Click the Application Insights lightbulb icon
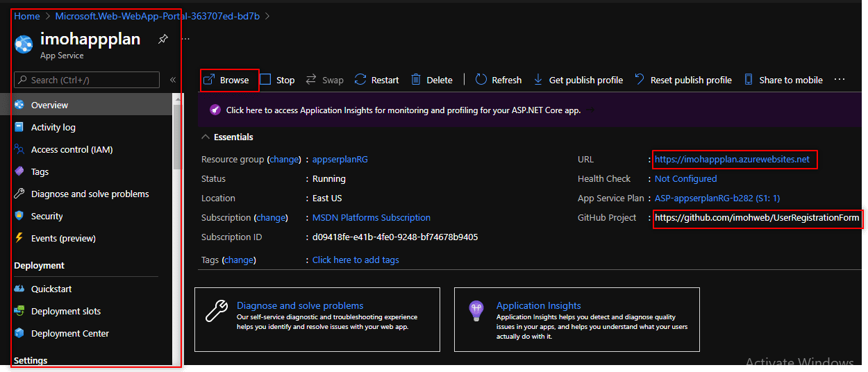Viewport: 868px width, 372px height. click(x=476, y=311)
